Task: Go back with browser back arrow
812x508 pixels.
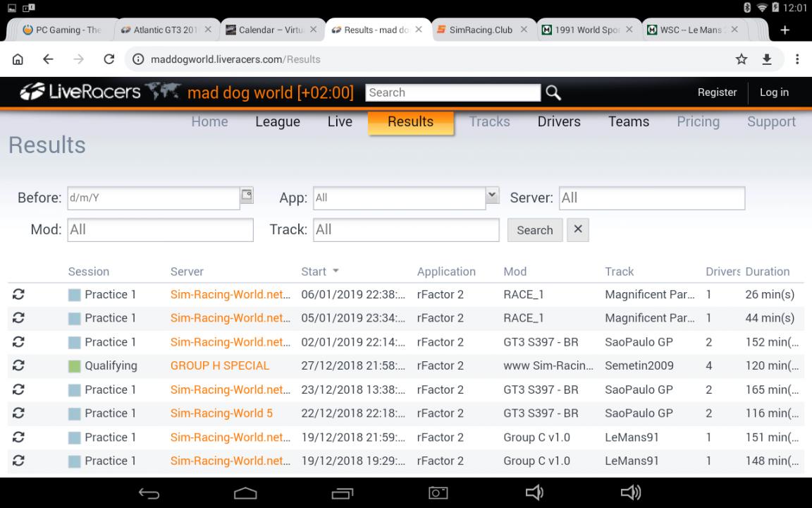Action: 48,59
